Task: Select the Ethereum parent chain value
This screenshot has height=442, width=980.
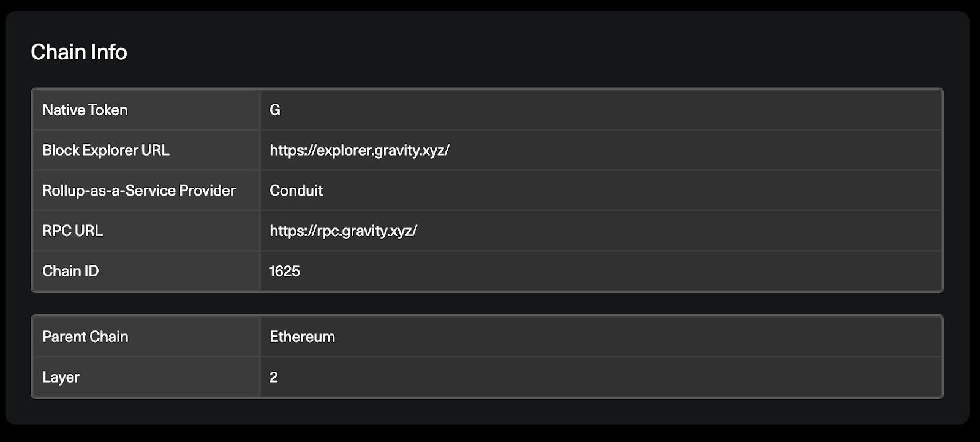Action: [x=302, y=337]
